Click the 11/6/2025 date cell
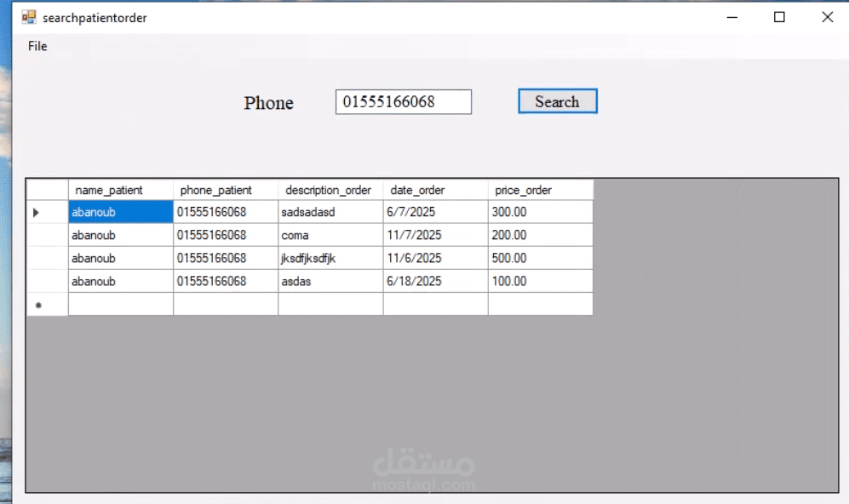This screenshot has width=849, height=504. tap(436, 258)
